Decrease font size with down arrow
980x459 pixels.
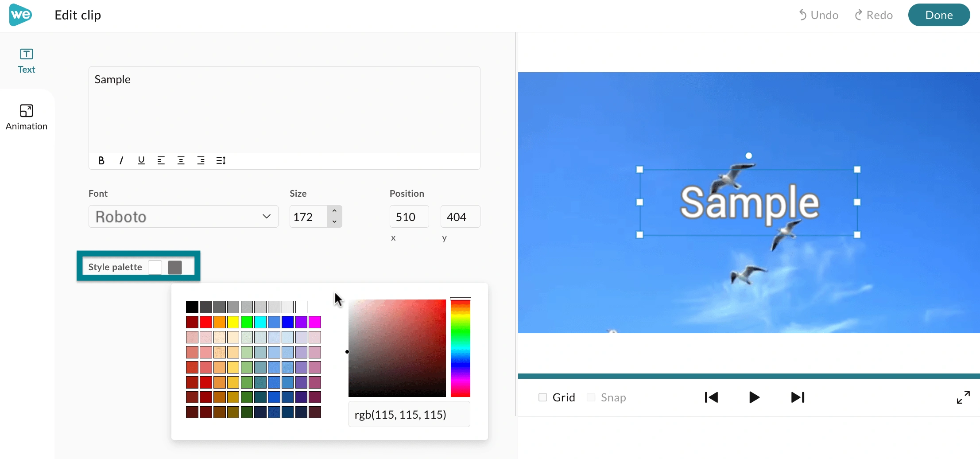pyautogui.click(x=334, y=222)
